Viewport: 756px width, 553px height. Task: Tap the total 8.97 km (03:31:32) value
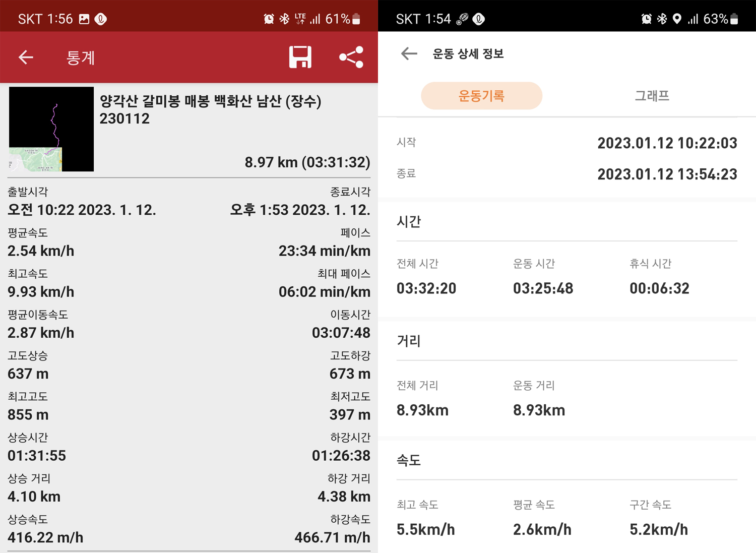pos(307,162)
